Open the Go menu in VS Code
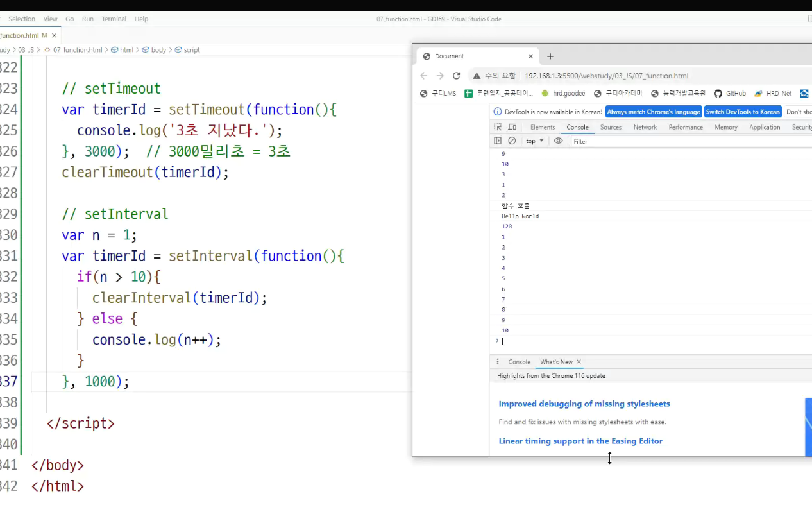 [69, 19]
